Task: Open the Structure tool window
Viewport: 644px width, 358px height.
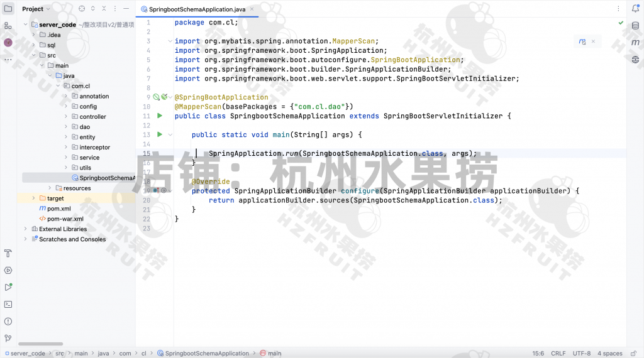Action: tap(8, 26)
